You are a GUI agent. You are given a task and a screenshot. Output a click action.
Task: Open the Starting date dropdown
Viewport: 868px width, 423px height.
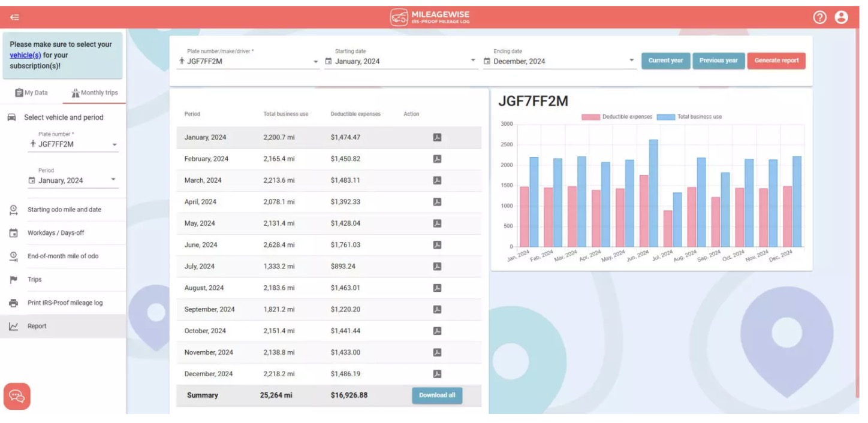click(x=400, y=61)
